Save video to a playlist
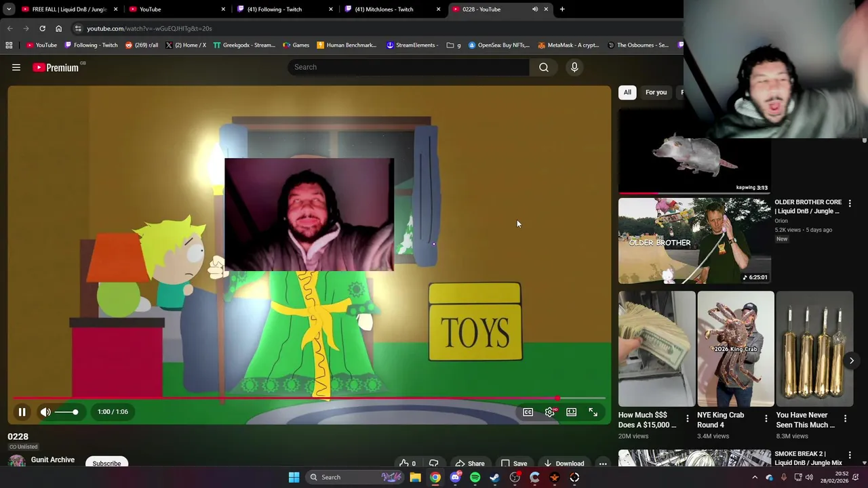Viewport: 868px width, 488px height. pos(513,464)
